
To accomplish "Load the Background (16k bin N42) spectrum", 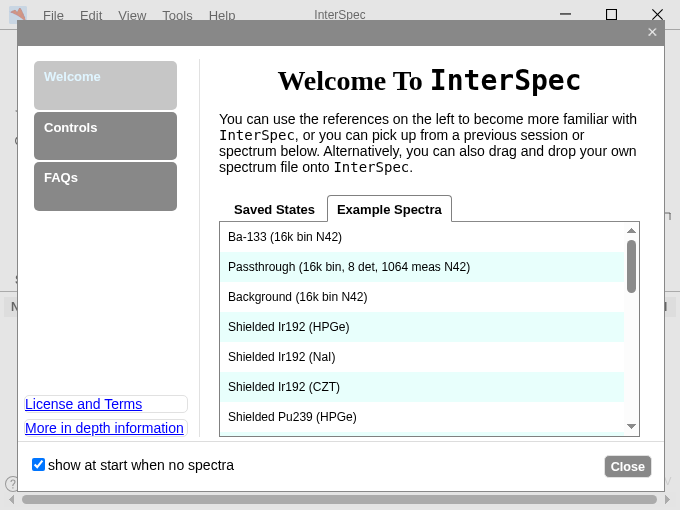I will (x=422, y=297).
